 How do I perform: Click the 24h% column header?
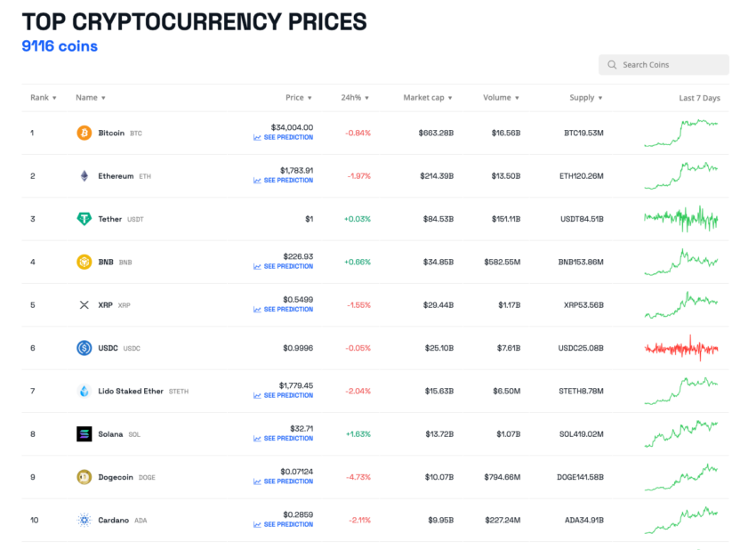354,98
